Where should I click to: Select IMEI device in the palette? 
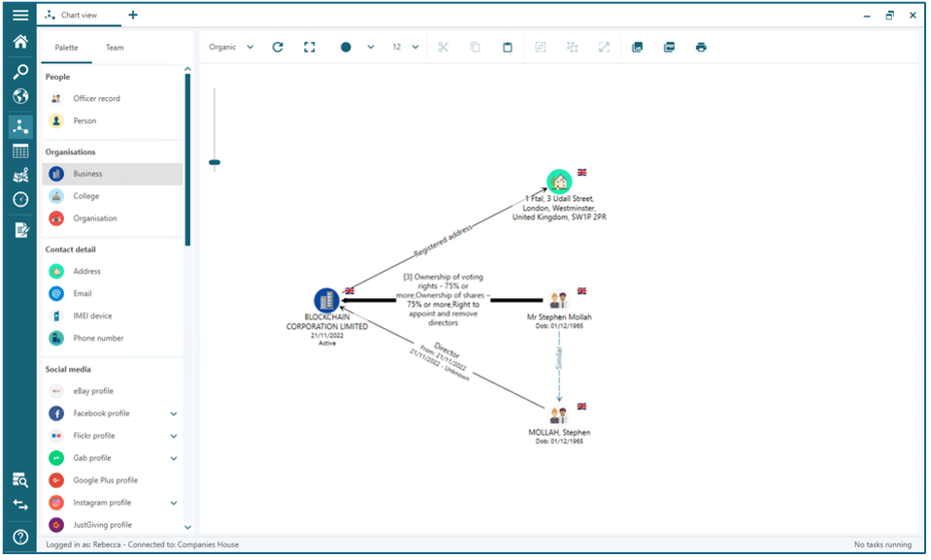(x=113, y=316)
